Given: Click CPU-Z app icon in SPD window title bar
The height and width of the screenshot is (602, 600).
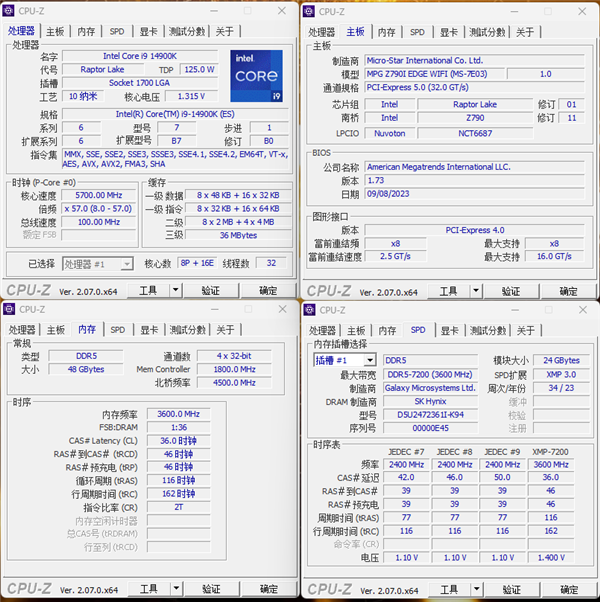Looking at the screenshot, I should (309, 310).
